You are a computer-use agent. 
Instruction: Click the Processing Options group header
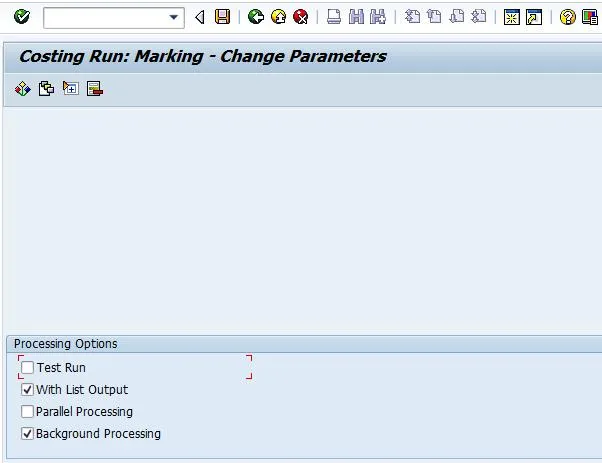coord(66,344)
